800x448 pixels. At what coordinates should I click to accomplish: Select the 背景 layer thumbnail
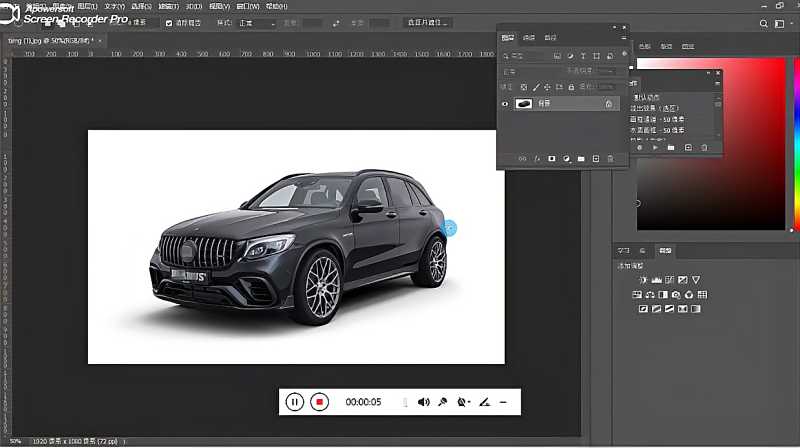click(x=523, y=104)
